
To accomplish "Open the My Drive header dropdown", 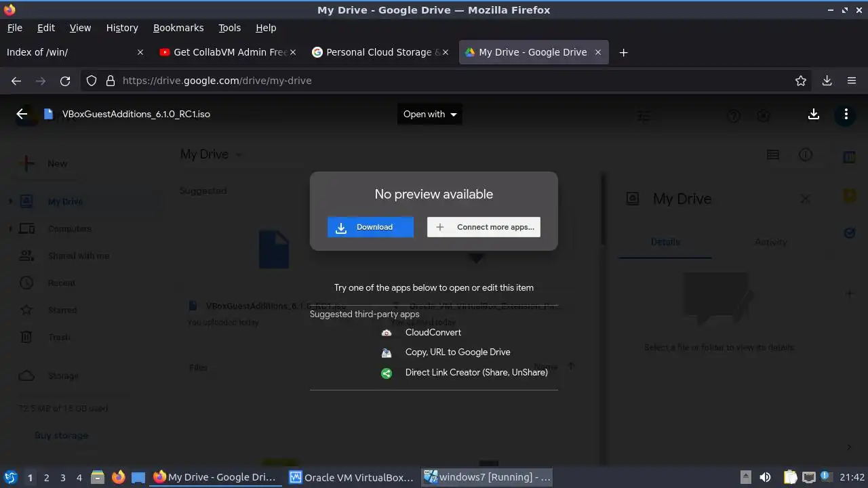I will 211,155.
